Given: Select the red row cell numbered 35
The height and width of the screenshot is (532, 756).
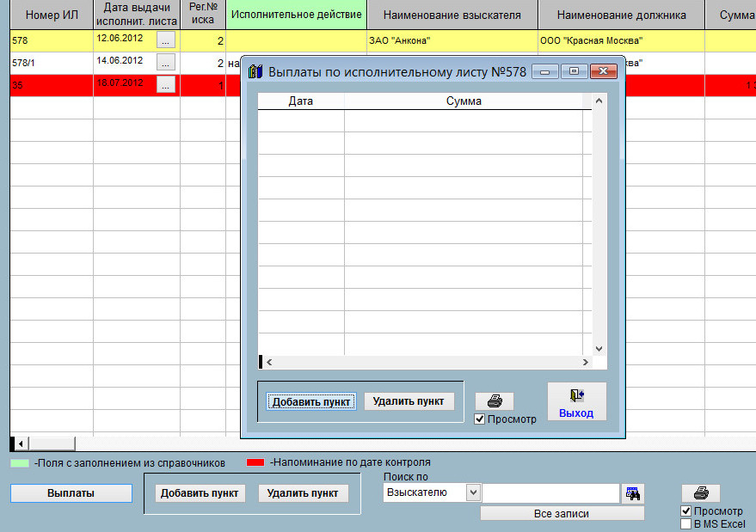Looking at the screenshot, I should 52,85.
